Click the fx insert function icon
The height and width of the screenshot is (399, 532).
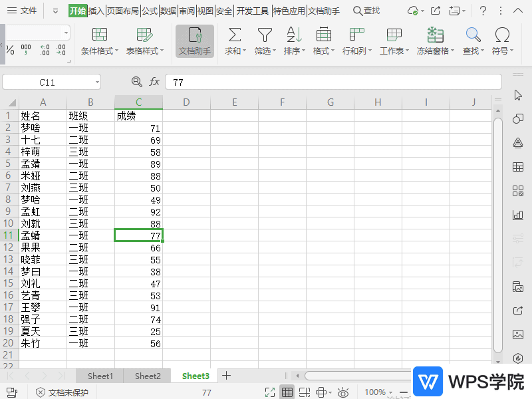click(x=154, y=82)
